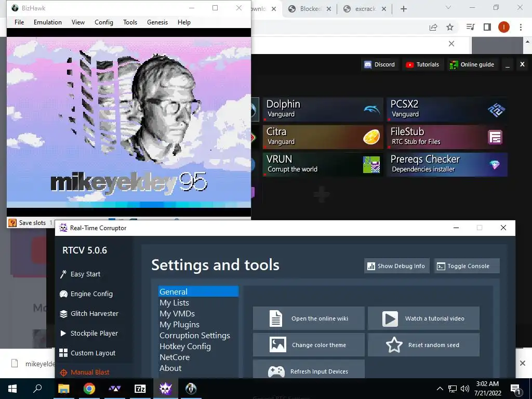Open 7-Zip from the taskbar
The image size is (532, 399).
coord(140,389)
